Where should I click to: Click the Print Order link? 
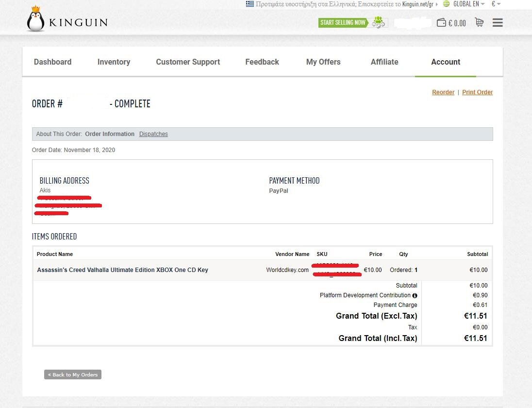pyautogui.click(x=477, y=92)
